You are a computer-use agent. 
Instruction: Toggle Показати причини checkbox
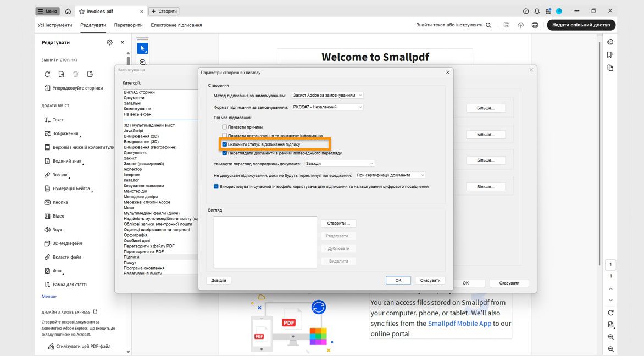coord(224,127)
